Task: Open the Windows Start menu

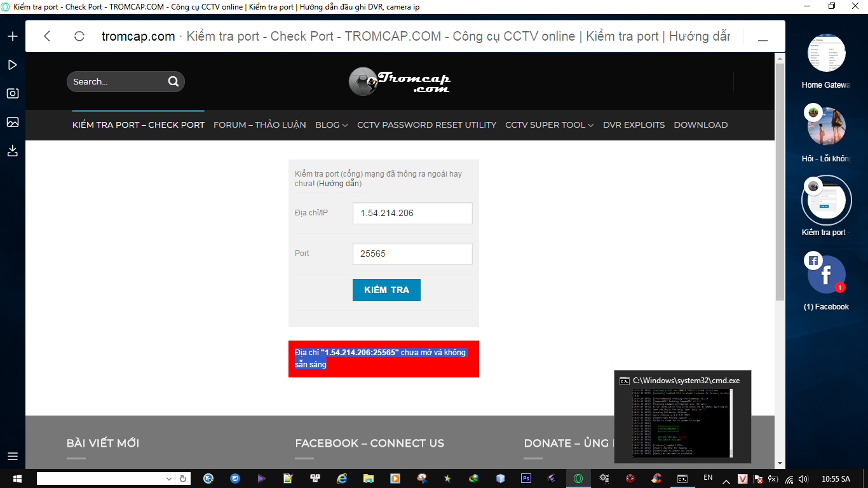Action: tap(17, 478)
